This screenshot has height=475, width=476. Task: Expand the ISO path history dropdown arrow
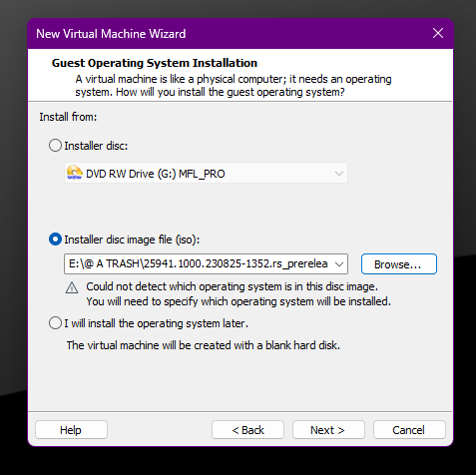339,264
